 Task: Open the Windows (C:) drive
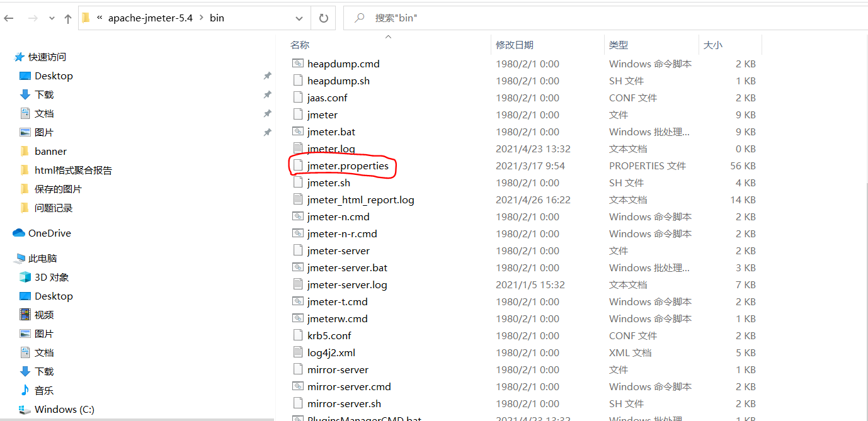click(63, 409)
